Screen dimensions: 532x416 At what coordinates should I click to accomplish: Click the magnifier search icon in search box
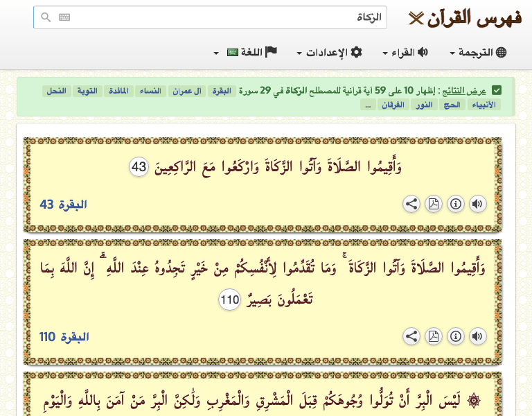[46, 17]
